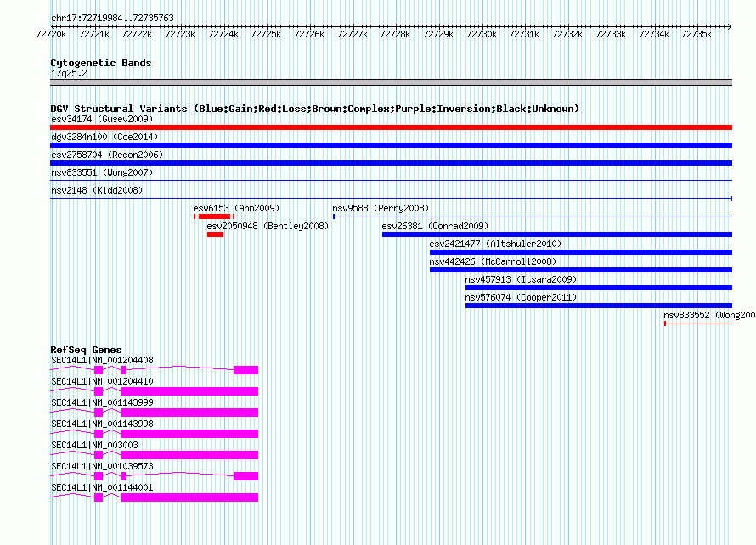Screen dimensions: 756x545
Task: Click the 72729k ruler tick label
Action: [438, 34]
